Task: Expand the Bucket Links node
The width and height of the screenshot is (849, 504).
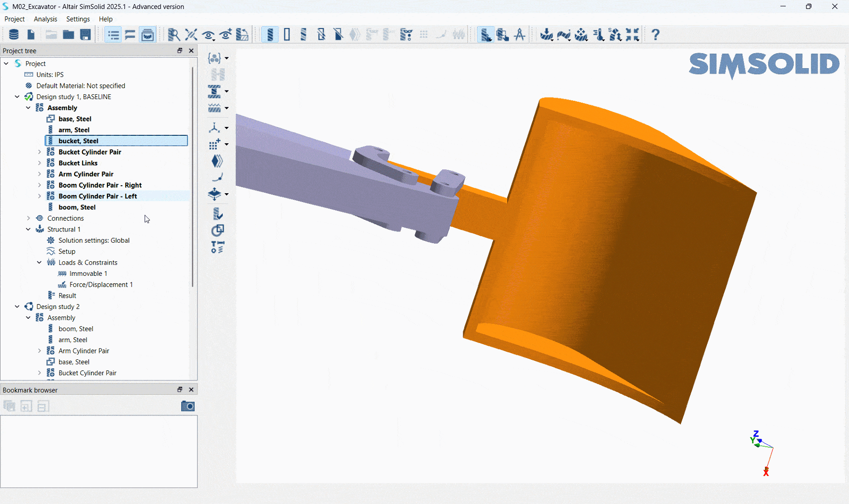Action: click(x=39, y=163)
